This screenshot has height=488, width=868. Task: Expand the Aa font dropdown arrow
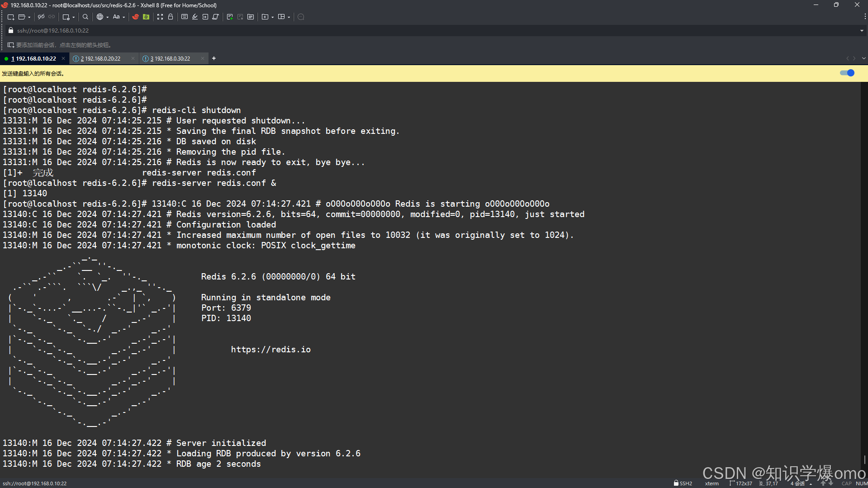point(123,17)
